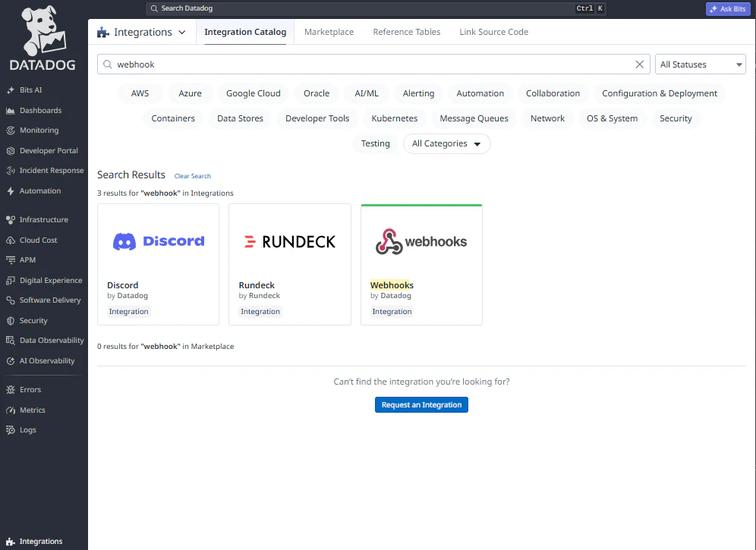Click Integration tag on Discord card

pyautogui.click(x=129, y=311)
